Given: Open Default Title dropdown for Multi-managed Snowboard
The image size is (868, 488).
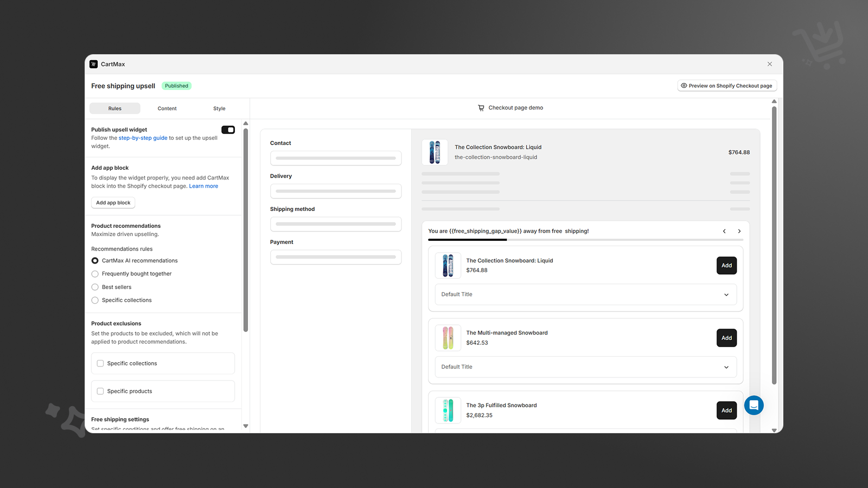Looking at the screenshot, I should (x=585, y=367).
